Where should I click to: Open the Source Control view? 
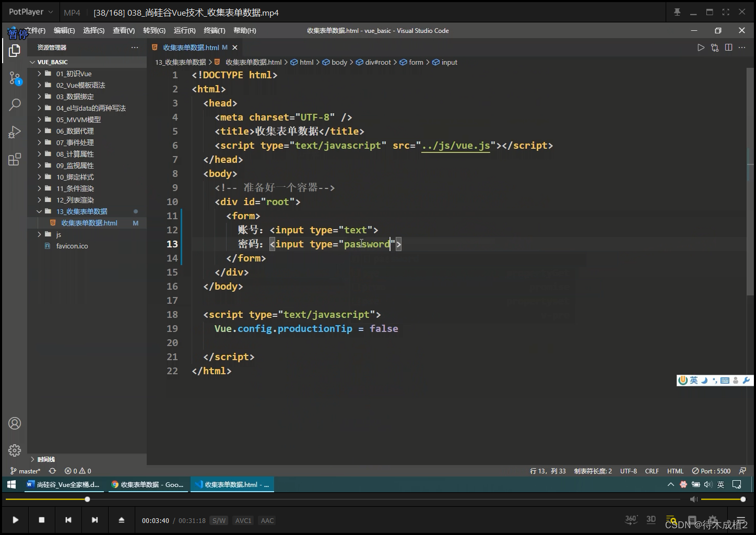pos(15,79)
